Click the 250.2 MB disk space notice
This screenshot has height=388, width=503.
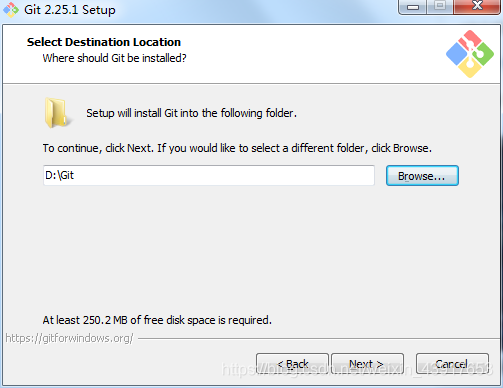tap(157, 320)
